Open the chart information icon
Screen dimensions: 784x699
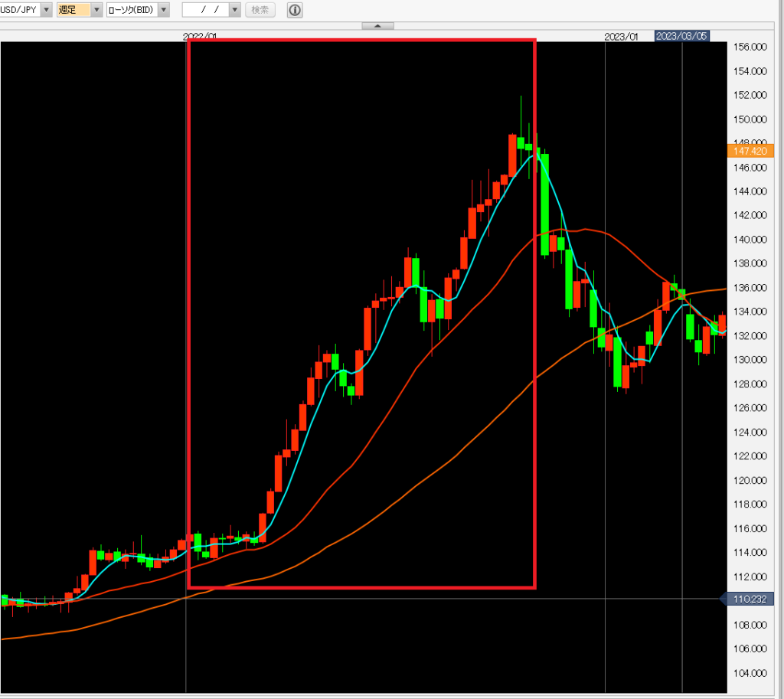click(295, 10)
